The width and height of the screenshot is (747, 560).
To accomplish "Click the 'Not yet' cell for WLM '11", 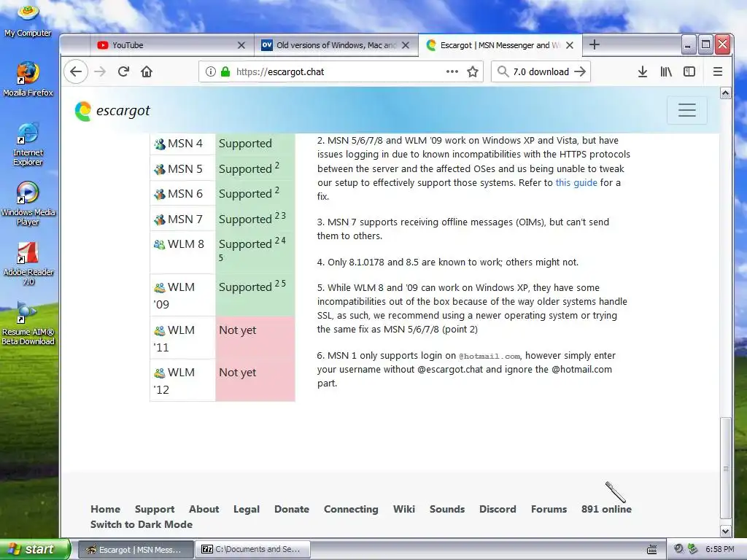I will [255, 338].
